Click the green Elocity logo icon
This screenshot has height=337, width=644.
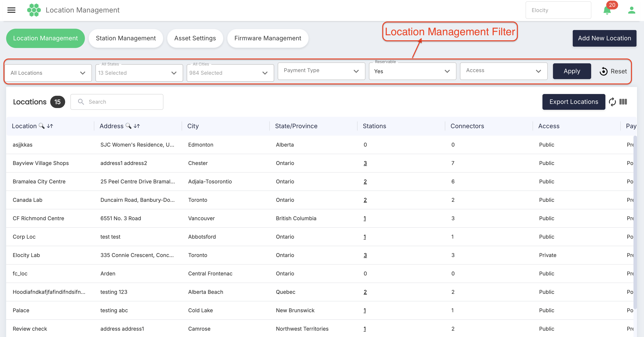pos(34,10)
